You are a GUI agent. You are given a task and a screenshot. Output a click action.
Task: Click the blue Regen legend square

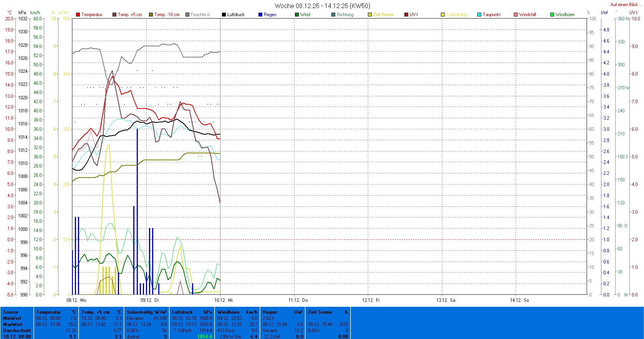point(260,15)
